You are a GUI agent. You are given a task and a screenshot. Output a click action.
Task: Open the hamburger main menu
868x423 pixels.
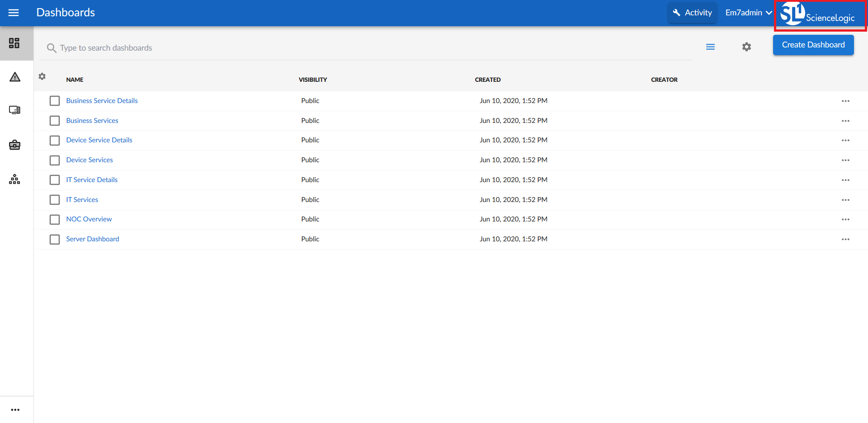[x=14, y=13]
